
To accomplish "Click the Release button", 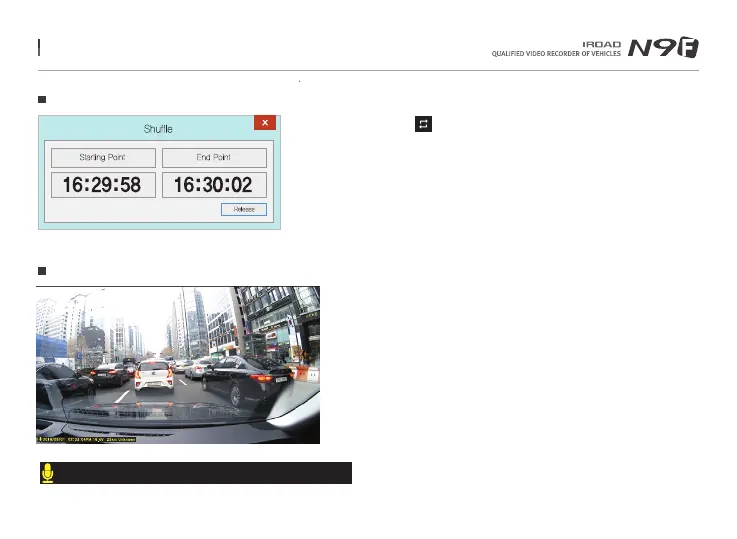I will click(244, 210).
